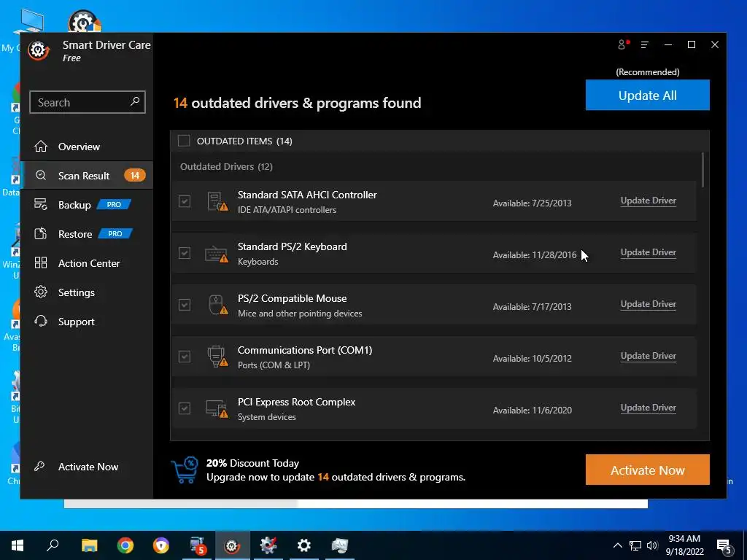The width and height of the screenshot is (747, 560).
Task: Click the search magnifier icon in sidebar
Action: pyautogui.click(x=135, y=101)
